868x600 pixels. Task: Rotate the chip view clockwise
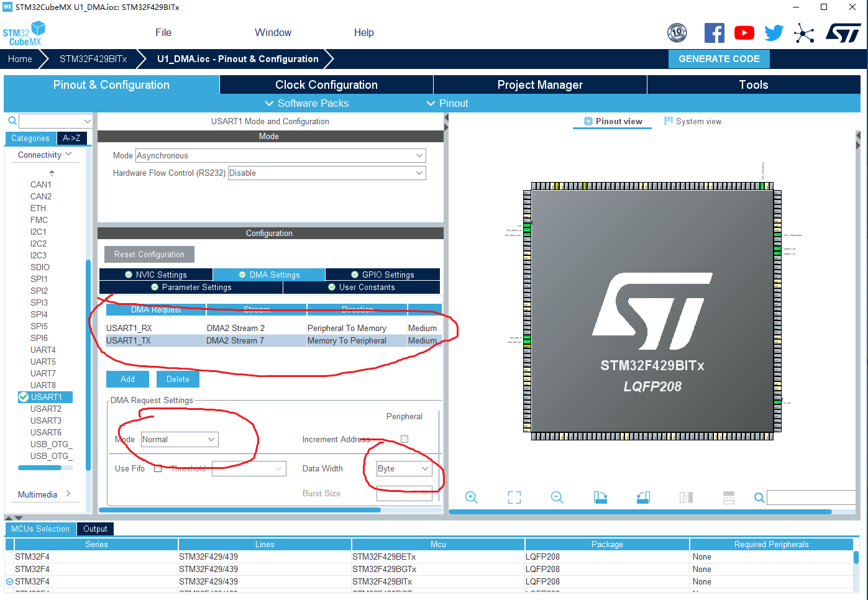click(x=600, y=498)
